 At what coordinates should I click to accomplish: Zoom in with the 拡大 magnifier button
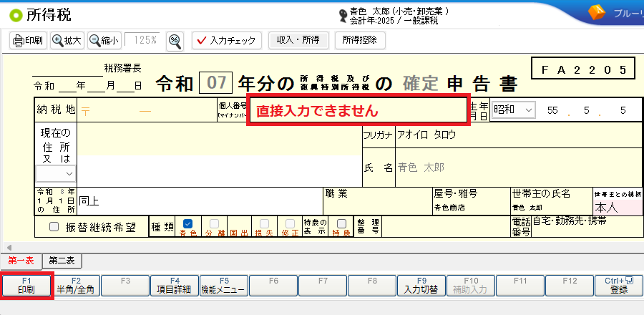pos(67,40)
